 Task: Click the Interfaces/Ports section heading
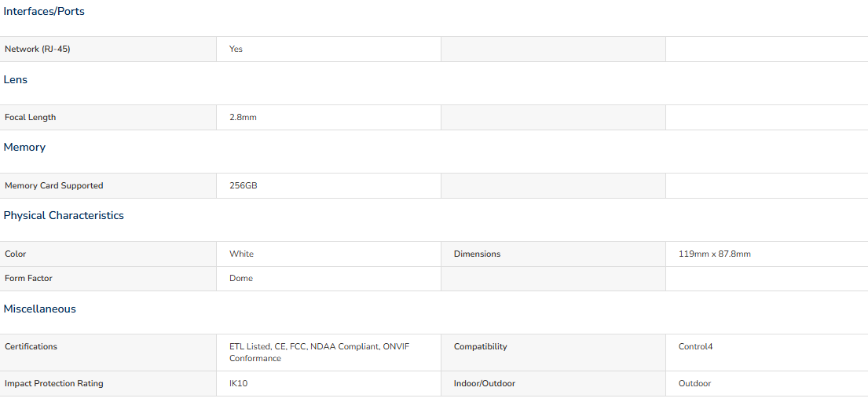pos(44,12)
